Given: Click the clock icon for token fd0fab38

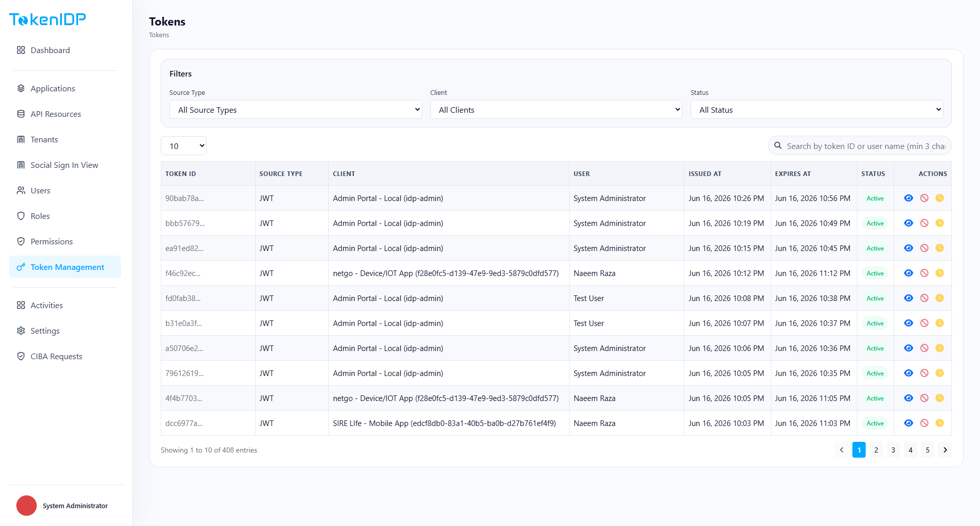Looking at the screenshot, I should pyautogui.click(x=940, y=298).
